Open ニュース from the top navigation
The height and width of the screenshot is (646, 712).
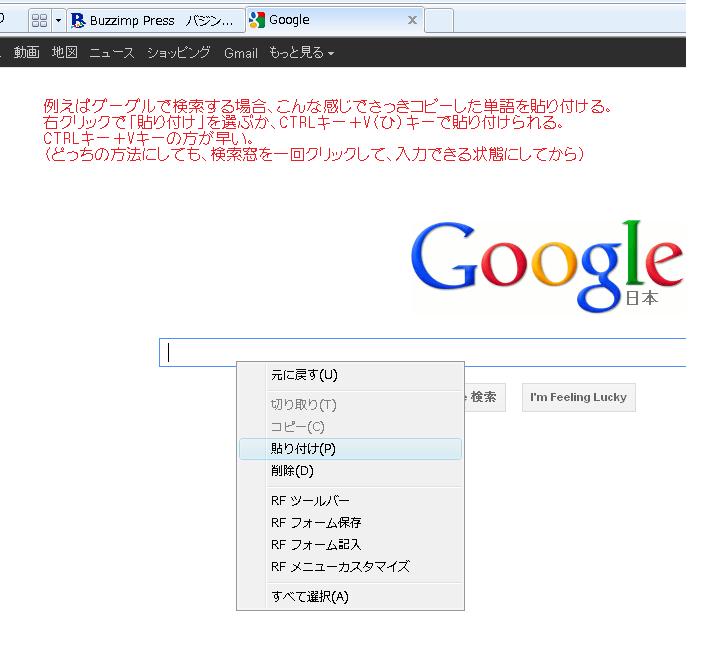click(111, 53)
